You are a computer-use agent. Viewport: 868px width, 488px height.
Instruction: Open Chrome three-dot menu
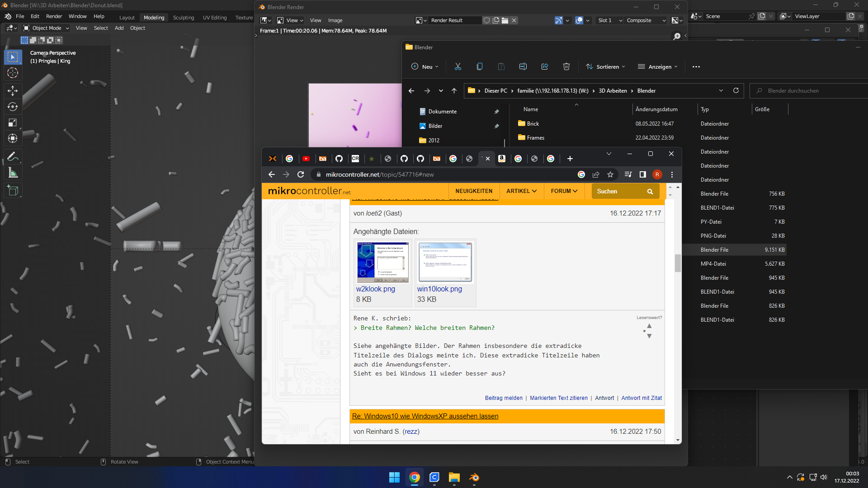tap(672, 174)
